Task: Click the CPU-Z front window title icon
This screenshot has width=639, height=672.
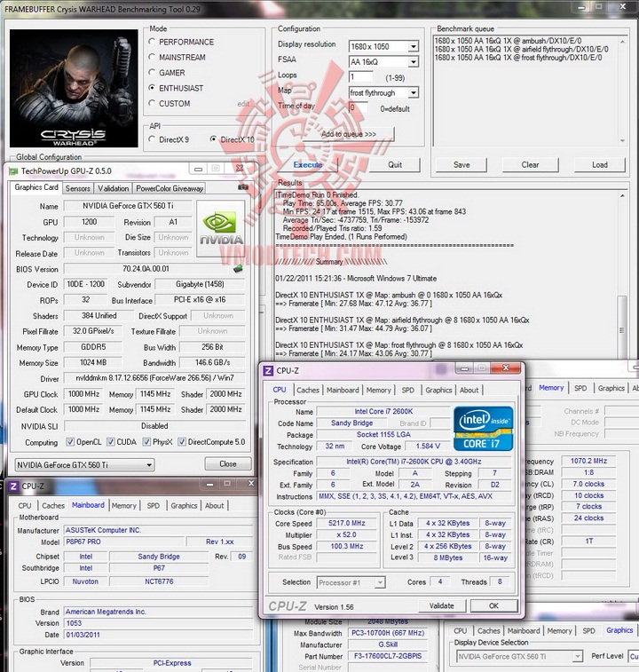Action: (x=268, y=371)
